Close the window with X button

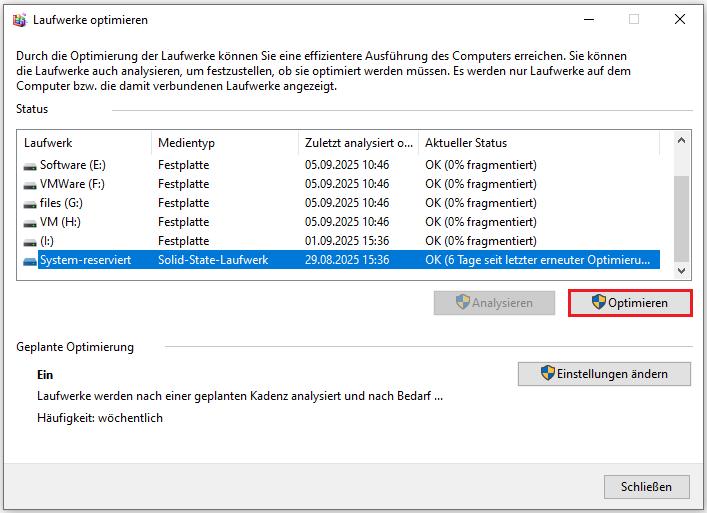[680, 19]
